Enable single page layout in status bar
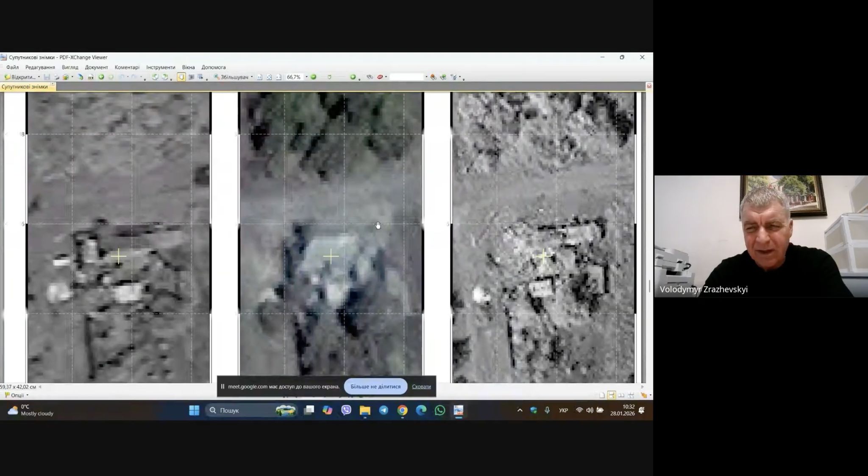Viewport: 868px width, 476px height. [x=602, y=395]
